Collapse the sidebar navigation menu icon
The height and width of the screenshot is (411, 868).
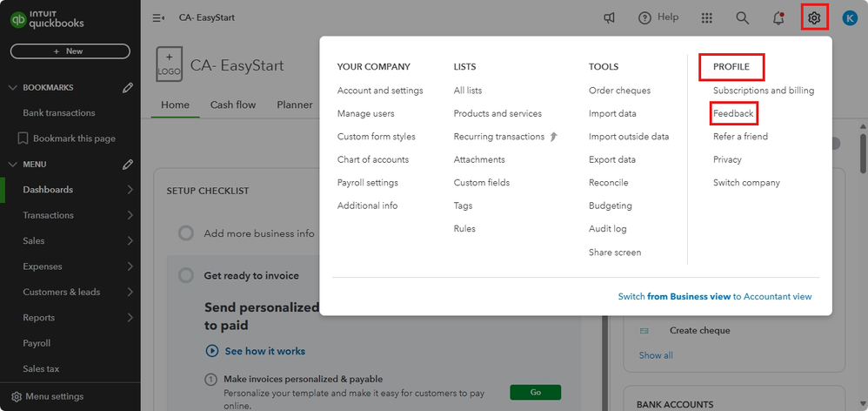point(158,17)
